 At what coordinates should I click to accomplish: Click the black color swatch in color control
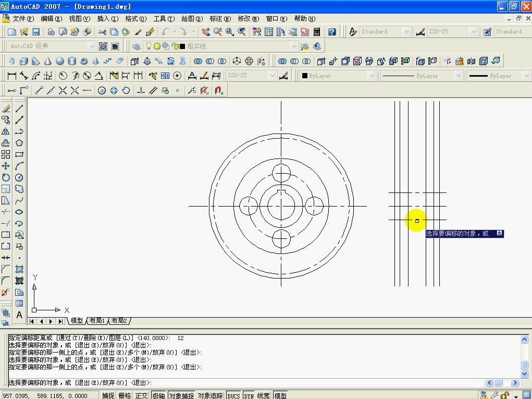[x=305, y=76]
